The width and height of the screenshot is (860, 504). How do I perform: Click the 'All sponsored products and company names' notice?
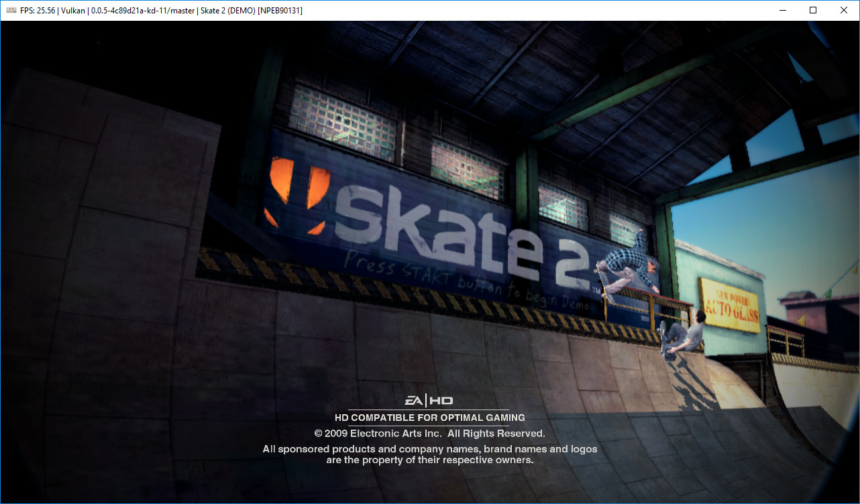point(430,449)
